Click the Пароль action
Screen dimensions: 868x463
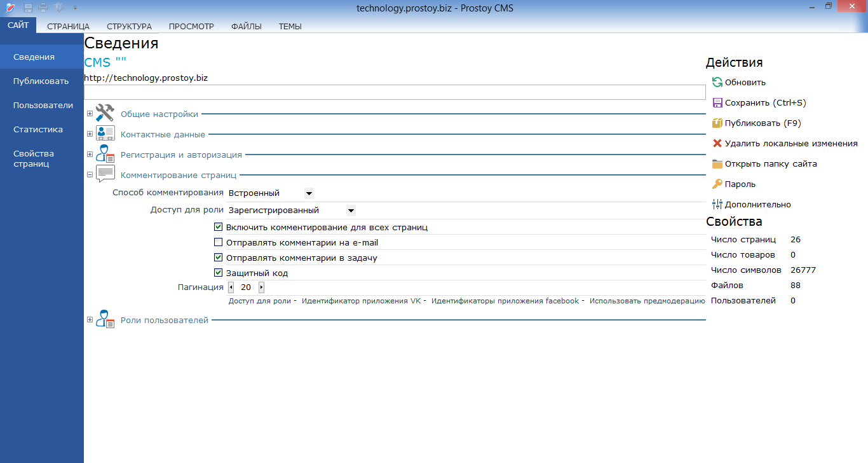click(740, 184)
